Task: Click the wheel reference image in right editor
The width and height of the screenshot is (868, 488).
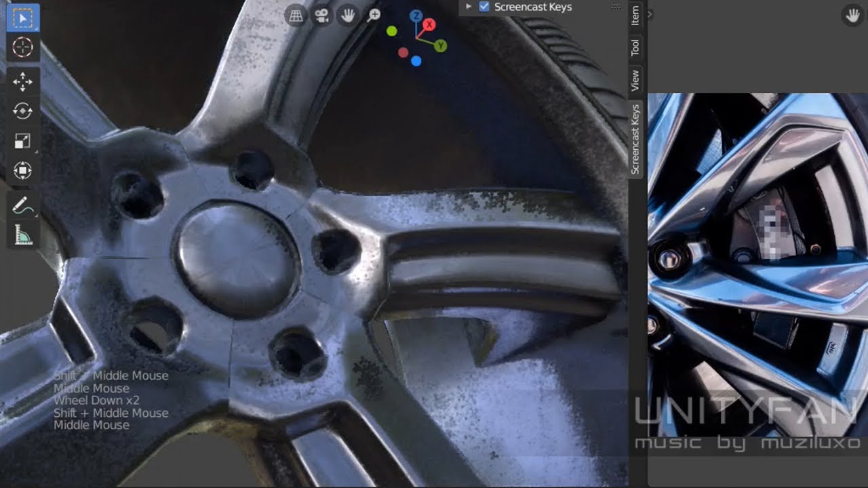Action: pyautogui.click(x=757, y=264)
